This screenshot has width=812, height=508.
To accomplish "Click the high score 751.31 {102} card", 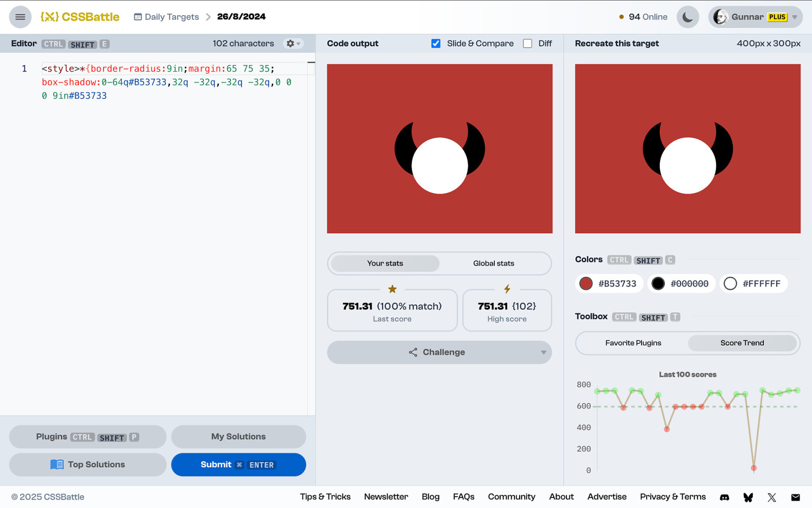I will point(507,310).
